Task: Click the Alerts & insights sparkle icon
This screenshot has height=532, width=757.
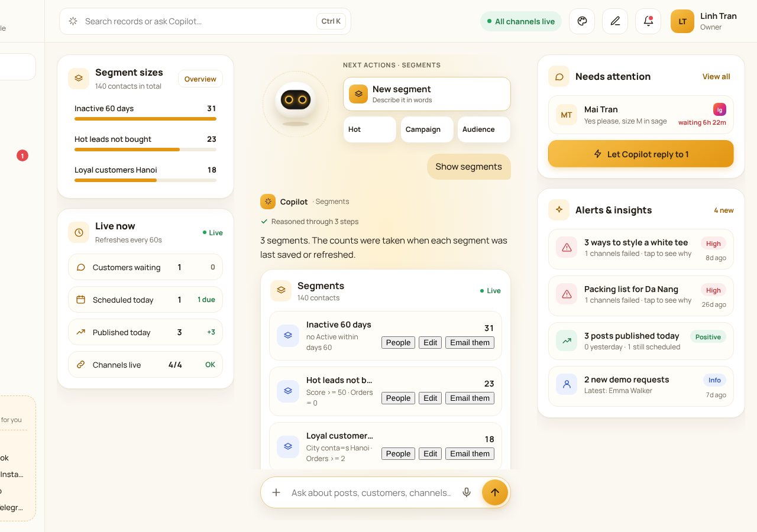Action: pyautogui.click(x=559, y=210)
